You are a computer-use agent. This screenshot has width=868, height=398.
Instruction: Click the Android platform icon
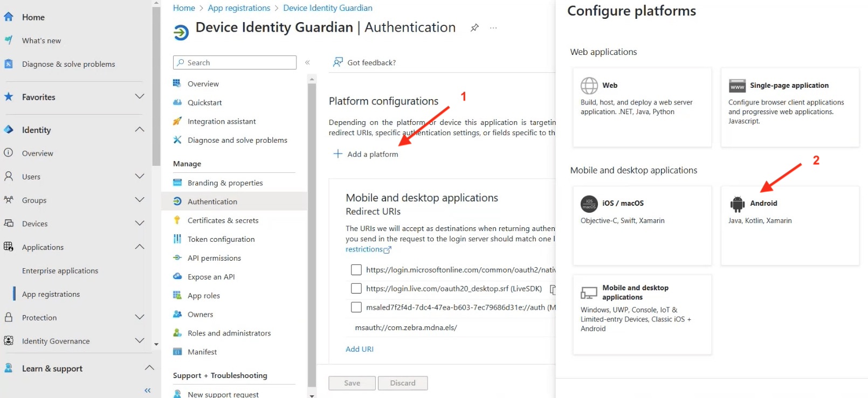coord(737,204)
